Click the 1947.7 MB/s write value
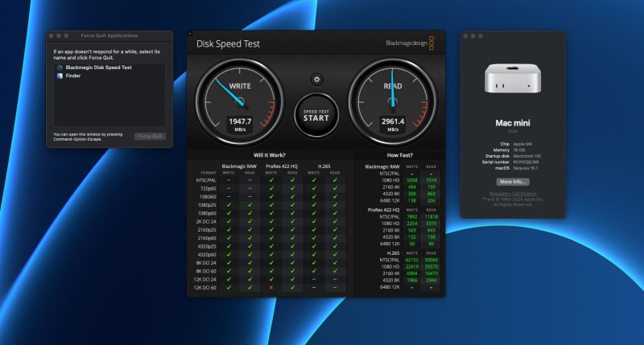The image size is (644, 345). (240, 125)
